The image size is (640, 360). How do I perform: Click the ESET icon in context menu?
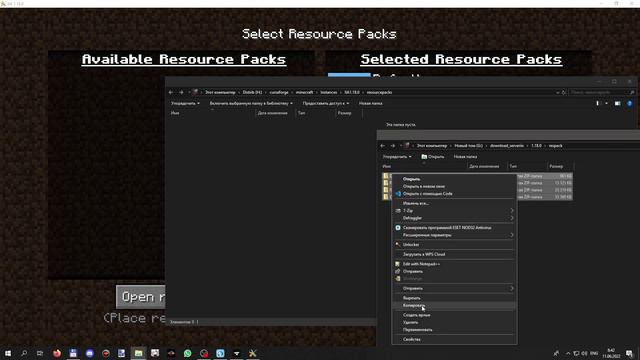[398, 228]
